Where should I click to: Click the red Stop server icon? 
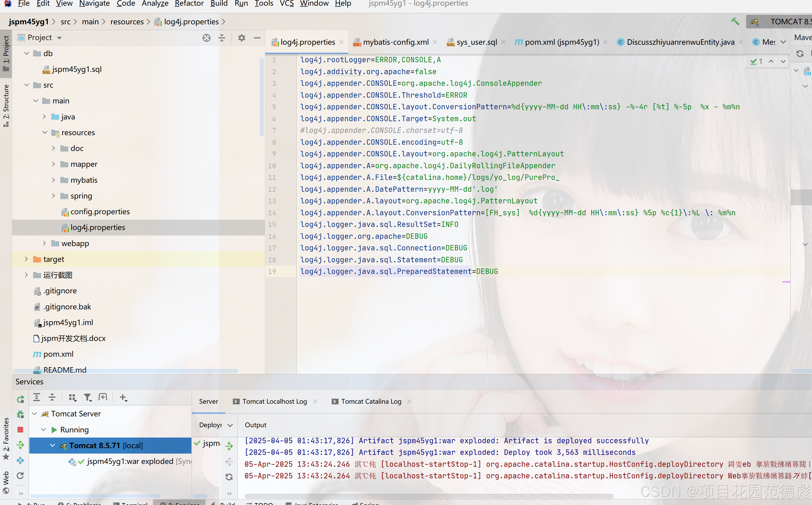pyautogui.click(x=20, y=430)
